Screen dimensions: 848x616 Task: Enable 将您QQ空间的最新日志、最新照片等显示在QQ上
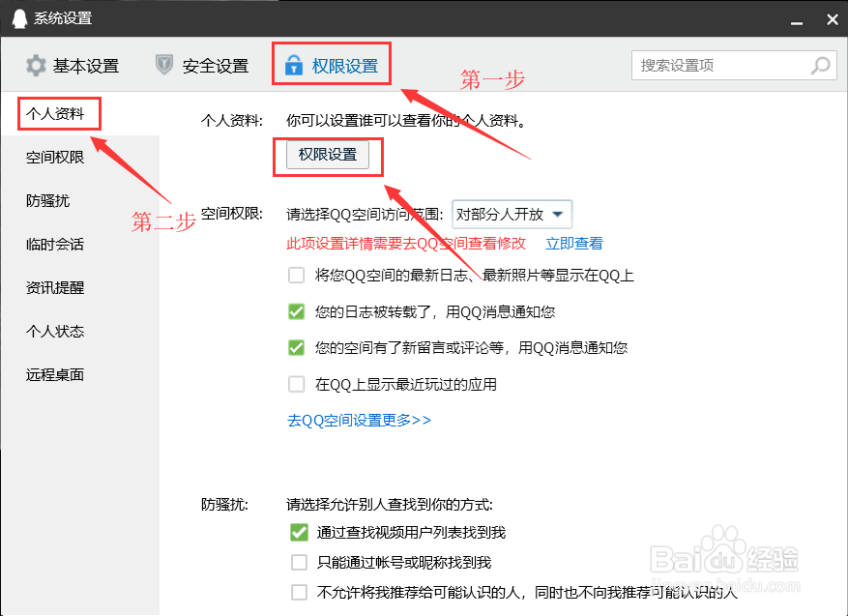(296, 275)
